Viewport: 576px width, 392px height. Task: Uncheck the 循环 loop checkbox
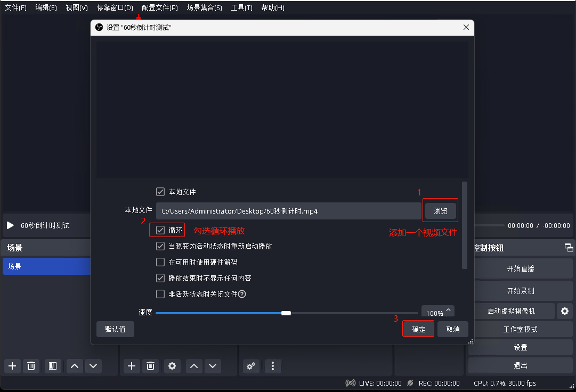click(x=160, y=231)
